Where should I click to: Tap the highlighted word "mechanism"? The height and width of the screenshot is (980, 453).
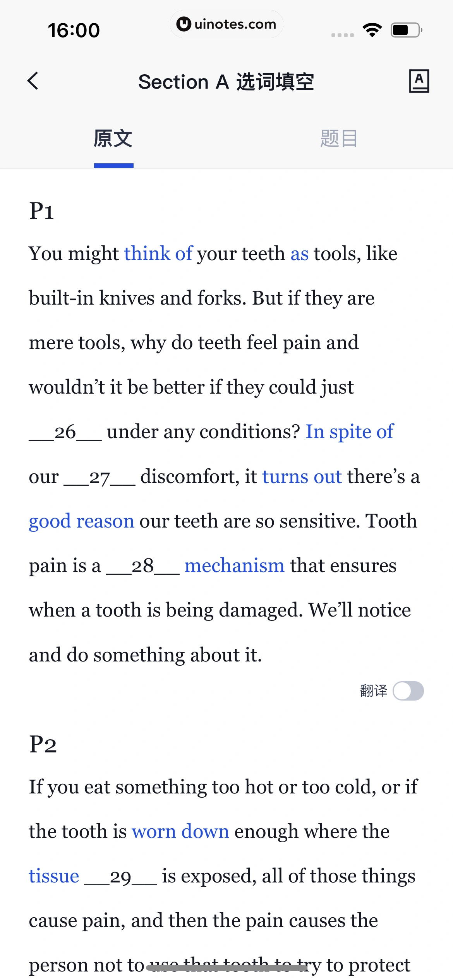tap(235, 566)
